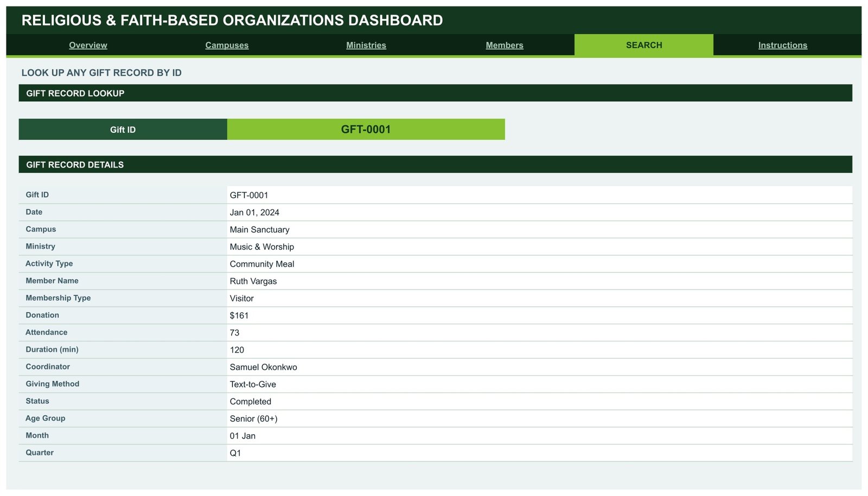Select the month value 01 Jan
The width and height of the screenshot is (868, 496).
point(242,436)
